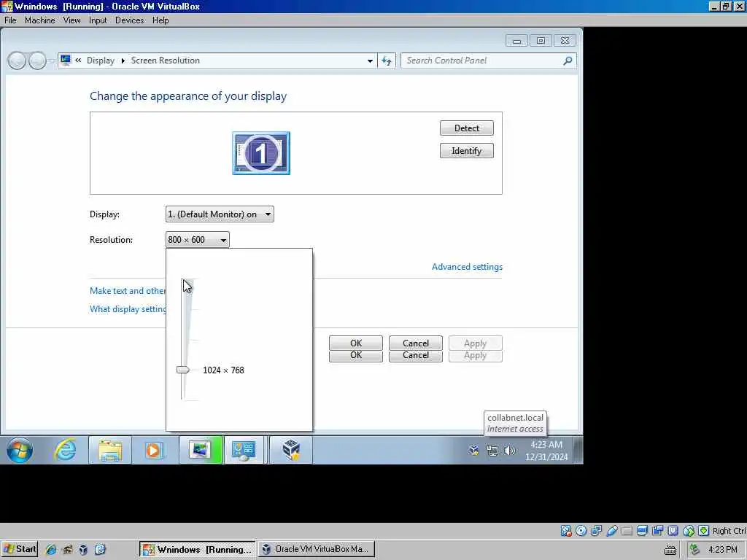Launch Internet Explorer from host quick launch
This screenshot has height=560, width=747.
50,550
